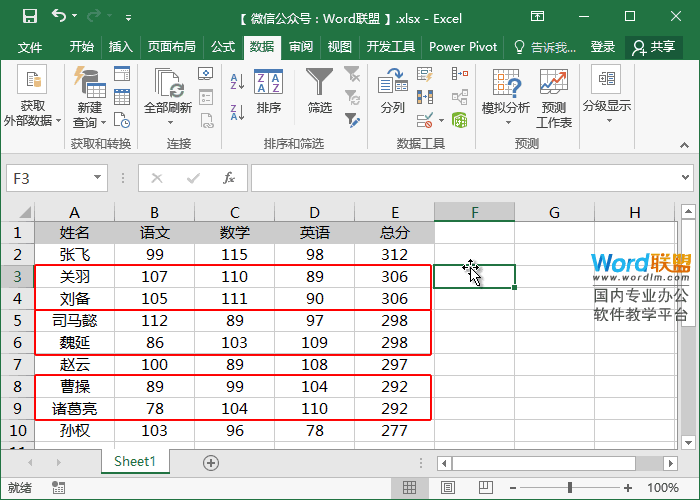Image resolution: width=700 pixels, height=500 pixels.
Task: Click the Refresh All (全部刷新) icon
Action: click(167, 90)
